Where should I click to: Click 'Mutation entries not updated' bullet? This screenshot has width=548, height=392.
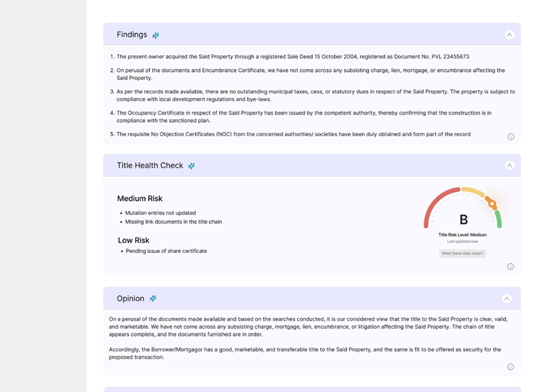160,213
